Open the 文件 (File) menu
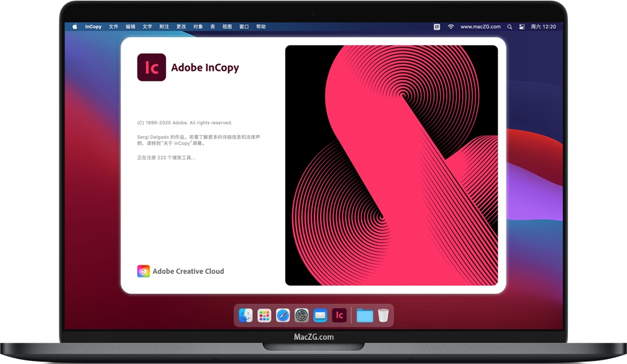The image size is (627, 364). click(x=114, y=27)
